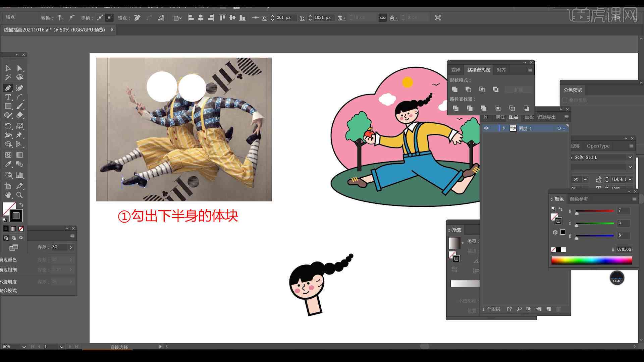Delete selected layer with trash icon
The width and height of the screenshot is (644, 362).
click(x=558, y=309)
